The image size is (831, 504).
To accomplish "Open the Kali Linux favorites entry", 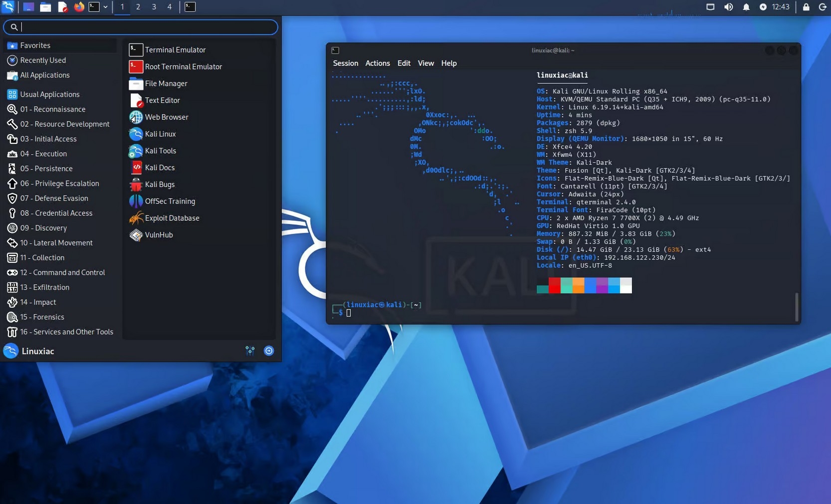I will pos(200,134).
